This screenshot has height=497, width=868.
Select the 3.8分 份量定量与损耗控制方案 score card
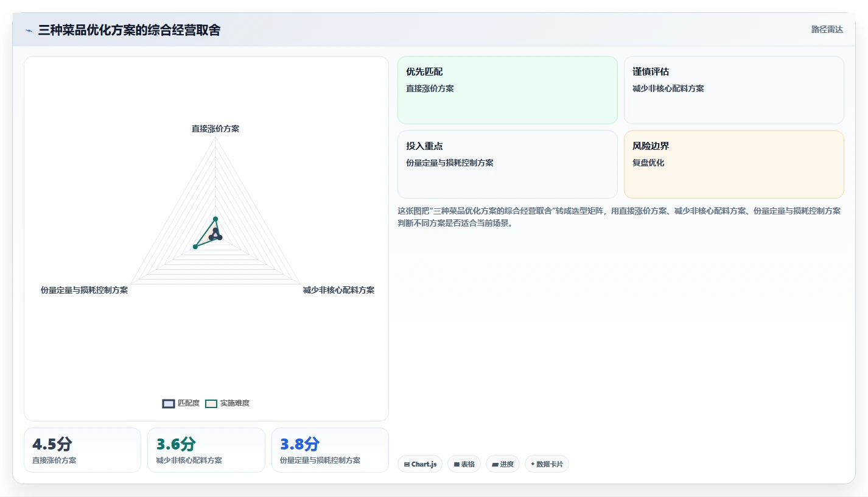click(x=330, y=450)
